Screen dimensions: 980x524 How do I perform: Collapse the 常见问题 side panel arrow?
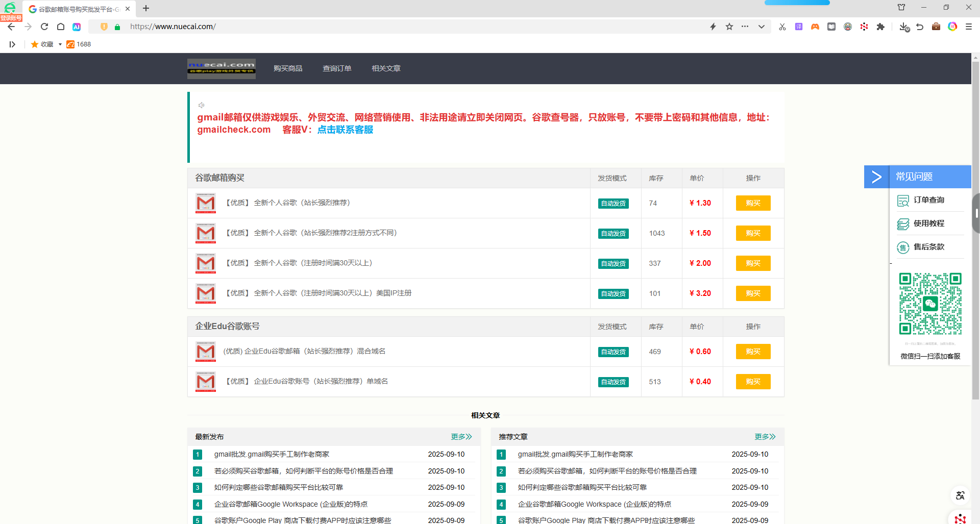click(x=876, y=177)
